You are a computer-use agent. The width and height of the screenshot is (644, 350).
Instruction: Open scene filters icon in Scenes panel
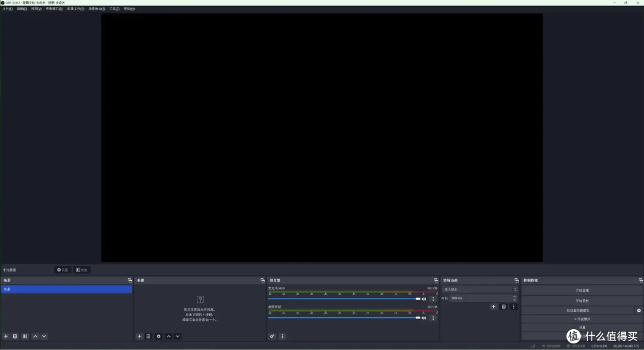pyautogui.click(x=25, y=336)
